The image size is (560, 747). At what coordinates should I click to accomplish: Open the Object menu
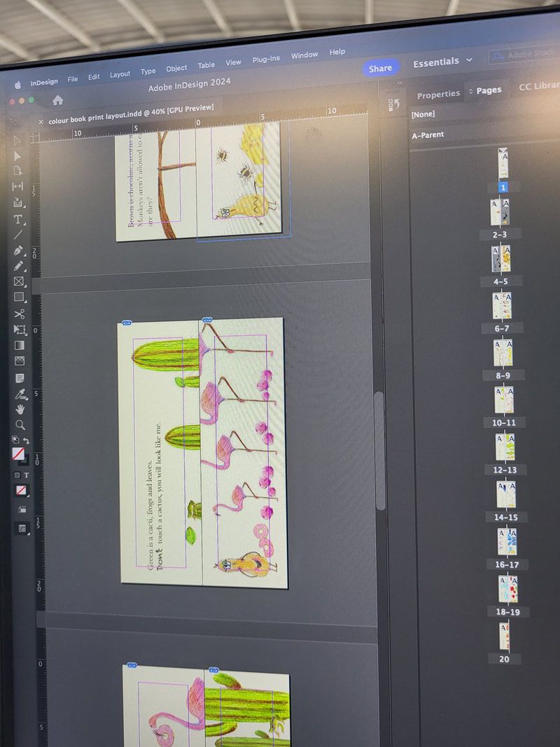click(176, 68)
